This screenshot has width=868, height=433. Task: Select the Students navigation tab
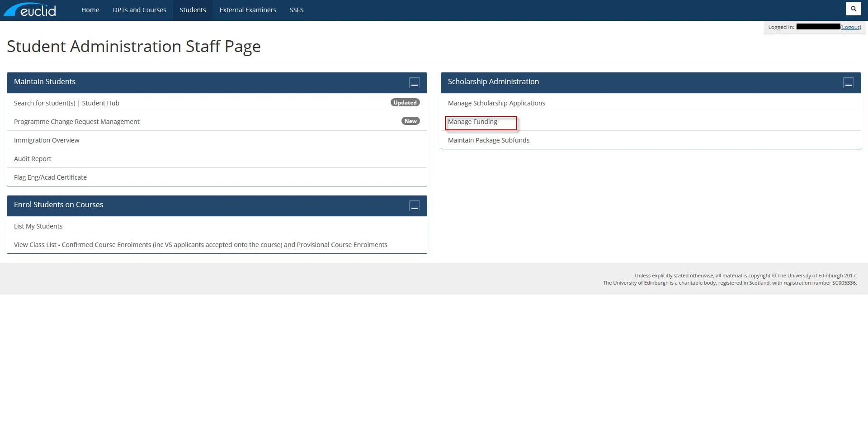pos(193,10)
